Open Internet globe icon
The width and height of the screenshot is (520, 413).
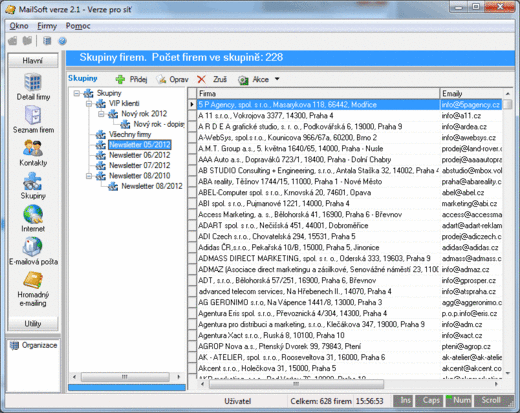(x=33, y=214)
